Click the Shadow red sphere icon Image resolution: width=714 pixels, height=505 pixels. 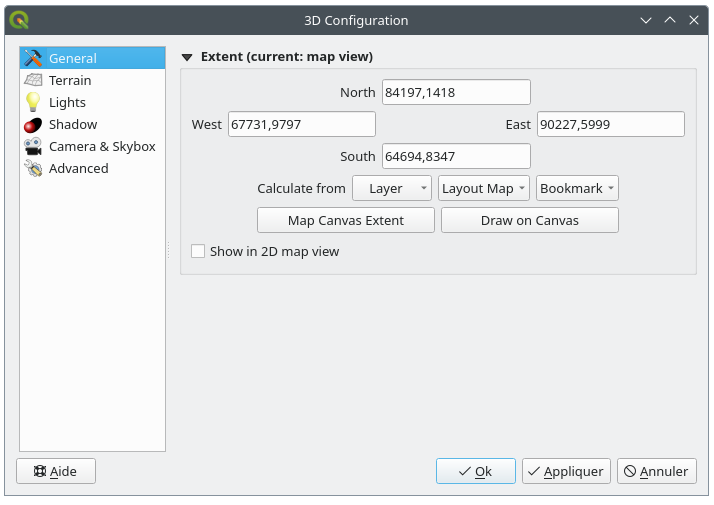coord(33,124)
